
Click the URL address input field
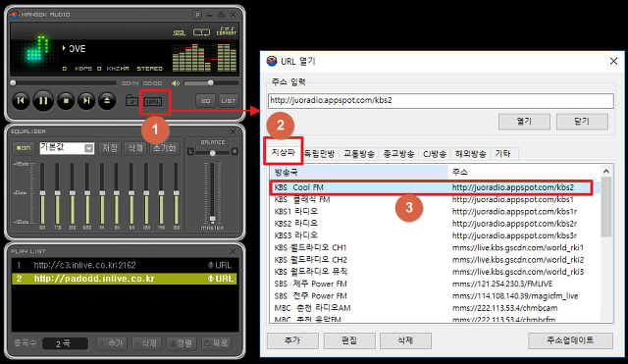(441, 100)
